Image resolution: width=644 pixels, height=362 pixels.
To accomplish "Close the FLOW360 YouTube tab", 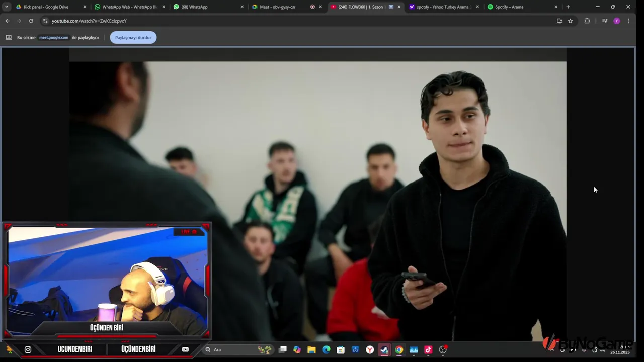I will (399, 7).
